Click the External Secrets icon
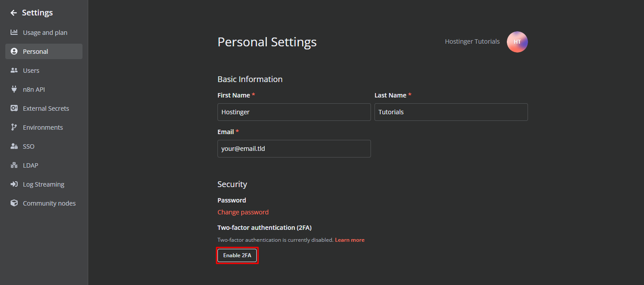This screenshot has height=285, width=644. click(x=14, y=108)
